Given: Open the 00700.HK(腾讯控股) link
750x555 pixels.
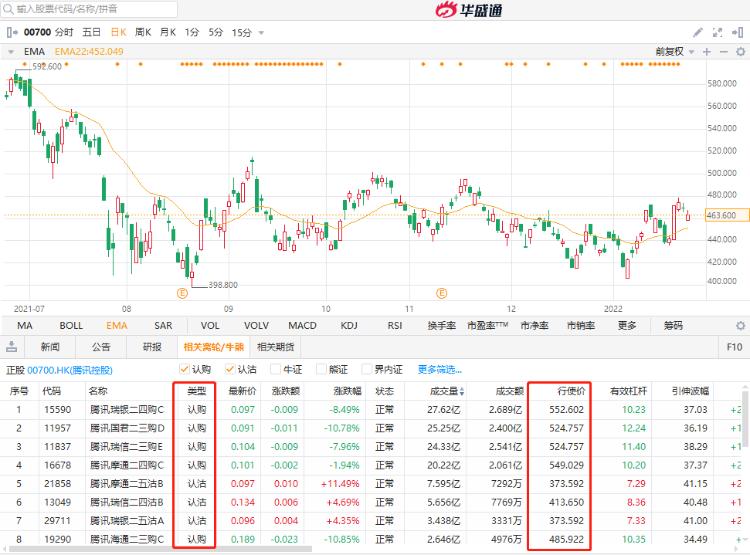Looking at the screenshot, I should coord(74,369).
